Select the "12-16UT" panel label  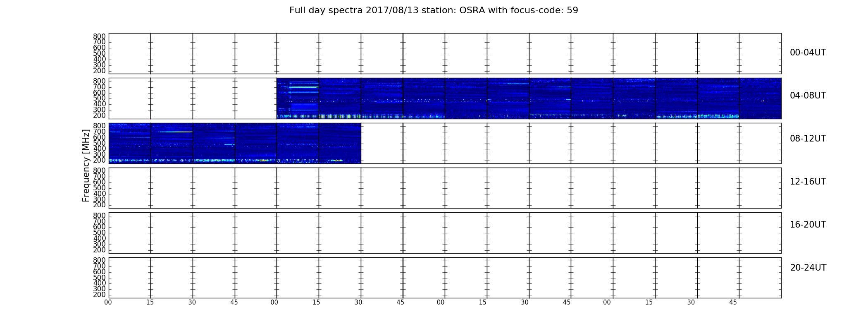[808, 182]
